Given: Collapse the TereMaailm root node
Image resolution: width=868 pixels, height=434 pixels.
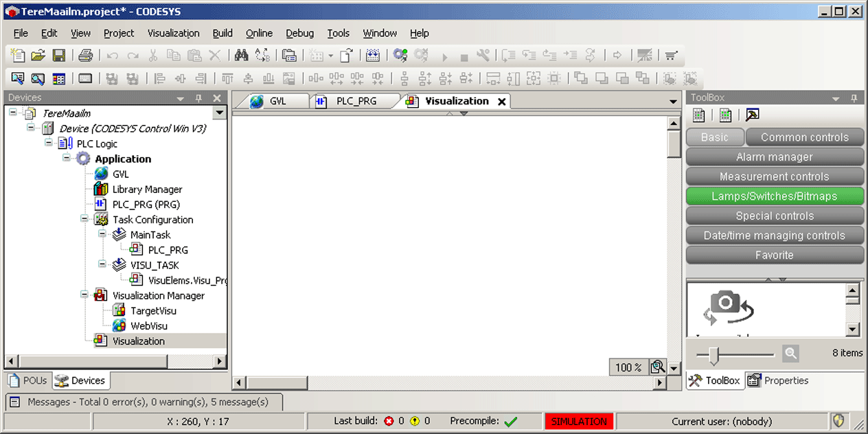Looking at the screenshot, I should [13, 113].
